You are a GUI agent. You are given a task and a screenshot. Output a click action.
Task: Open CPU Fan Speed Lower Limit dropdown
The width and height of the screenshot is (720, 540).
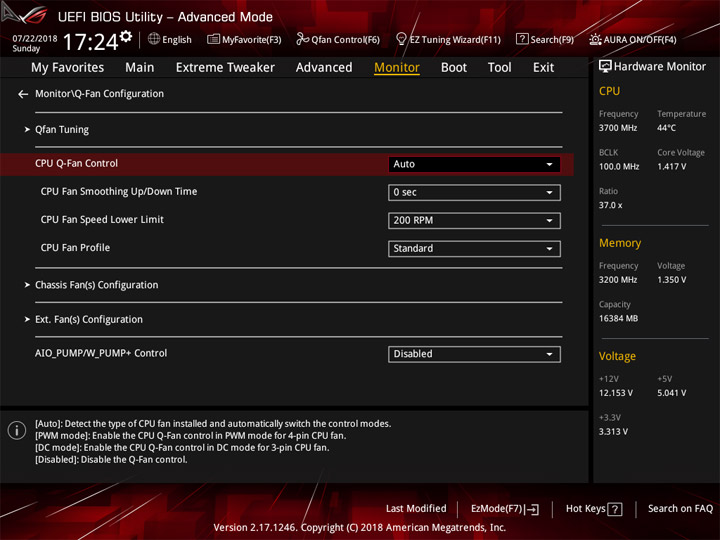(x=474, y=220)
